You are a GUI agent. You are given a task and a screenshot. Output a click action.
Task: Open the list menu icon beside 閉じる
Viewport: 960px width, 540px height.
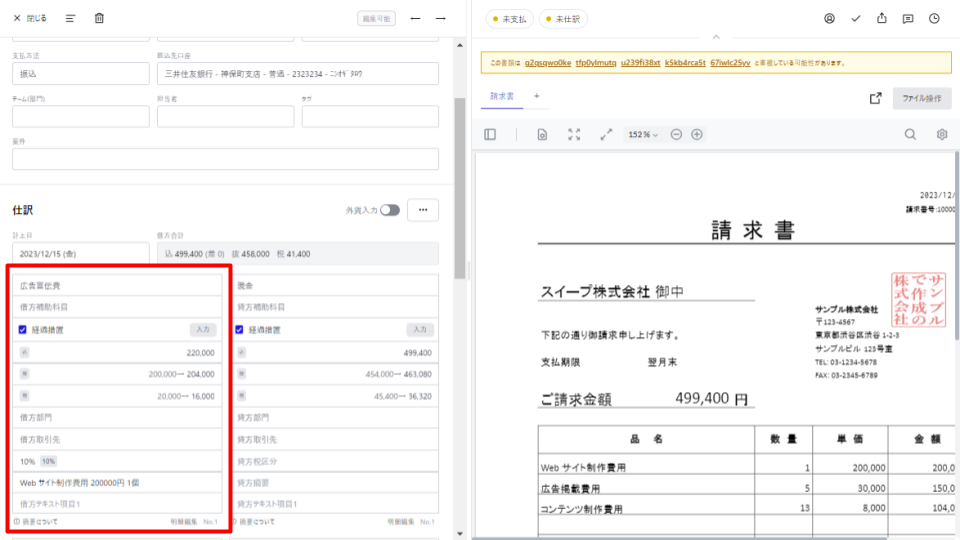[x=70, y=18]
